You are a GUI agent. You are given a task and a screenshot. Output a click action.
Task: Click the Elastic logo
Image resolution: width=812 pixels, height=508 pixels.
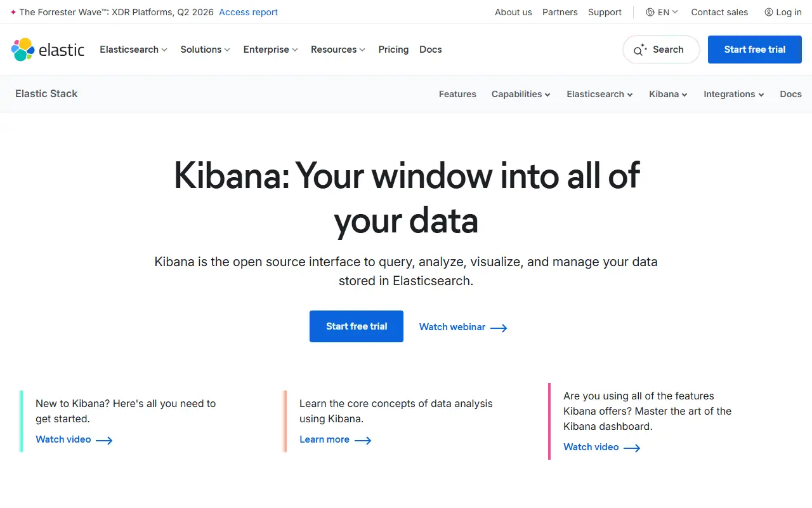tap(48, 50)
